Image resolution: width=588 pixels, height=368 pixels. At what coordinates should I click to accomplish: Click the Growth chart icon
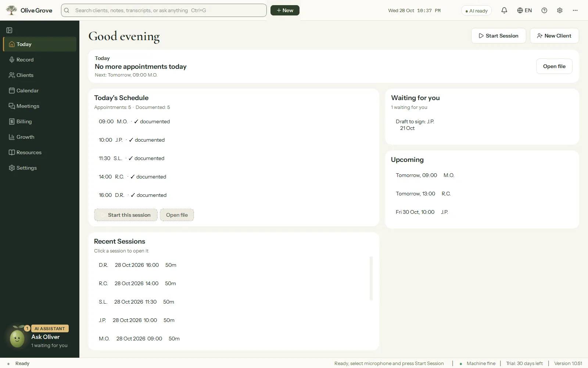pos(12,137)
